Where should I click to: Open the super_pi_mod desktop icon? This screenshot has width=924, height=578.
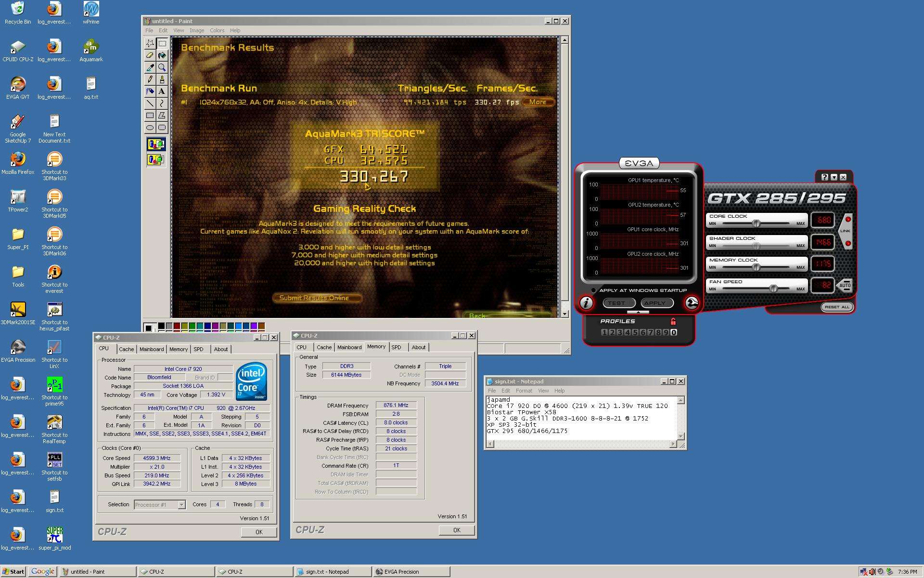pyautogui.click(x=54, y=539)
